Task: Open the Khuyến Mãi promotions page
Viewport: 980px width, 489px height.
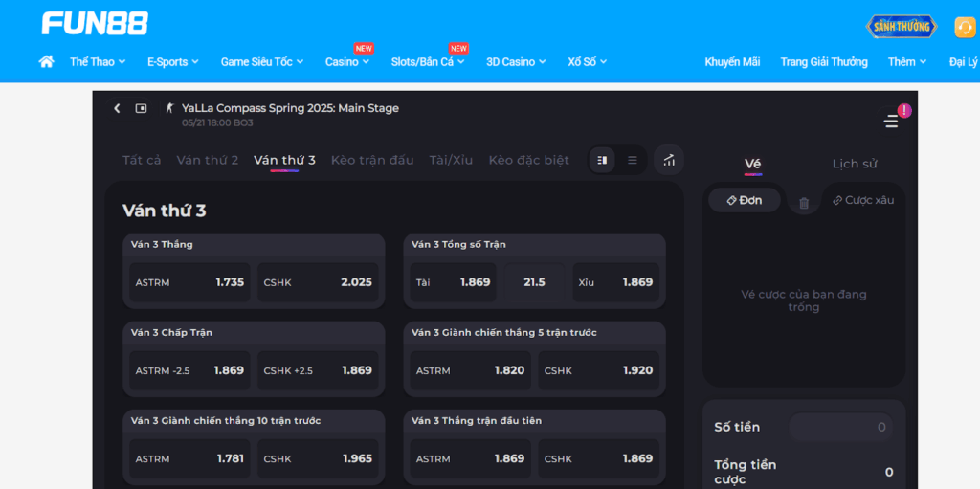Action: (732, 62)
